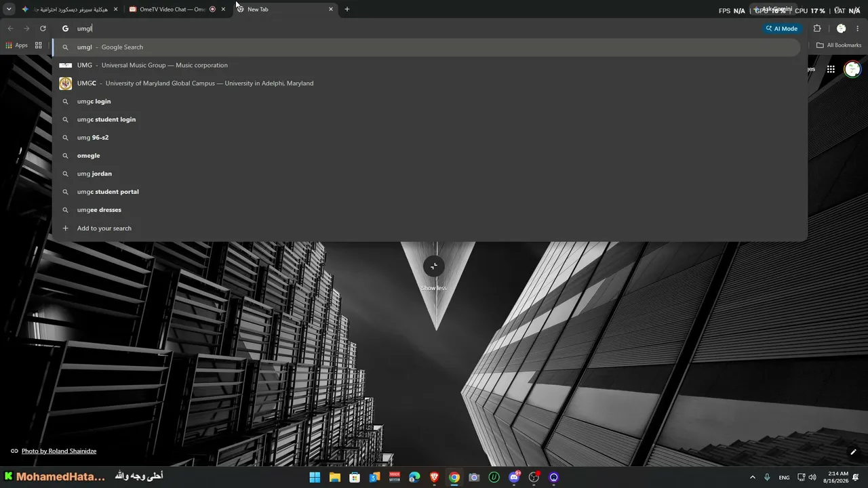Viewport: 868px width, 488px height.
Task: Open File Explorer from the taskbar
Action: click(335, 477)
